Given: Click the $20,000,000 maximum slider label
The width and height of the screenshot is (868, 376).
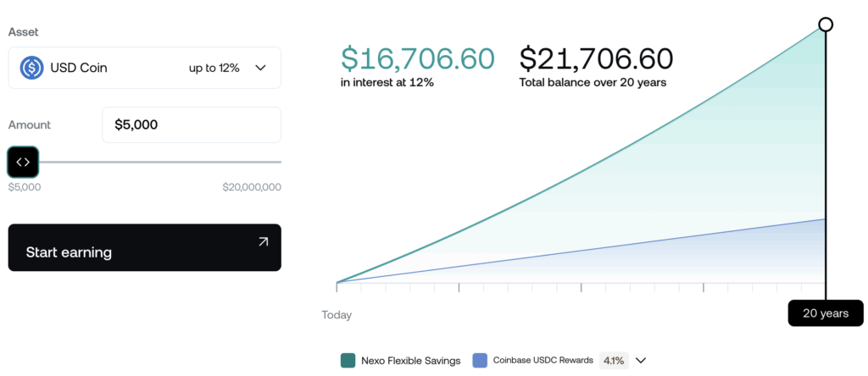Looking at the screenshot, I should (252, 187).
